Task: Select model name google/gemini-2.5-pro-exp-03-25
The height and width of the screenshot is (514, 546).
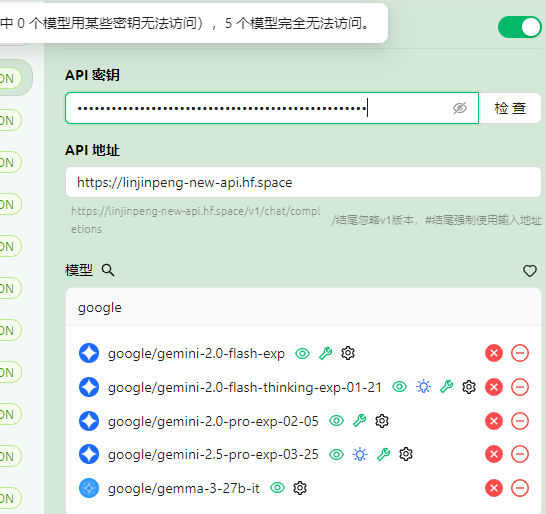Action: (x=213, y=454)
